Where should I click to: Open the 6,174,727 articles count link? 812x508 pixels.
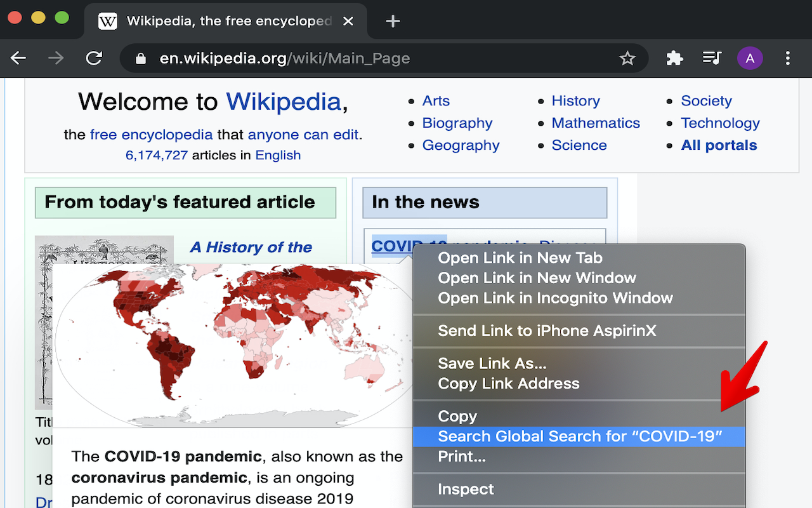coord(157,155)
